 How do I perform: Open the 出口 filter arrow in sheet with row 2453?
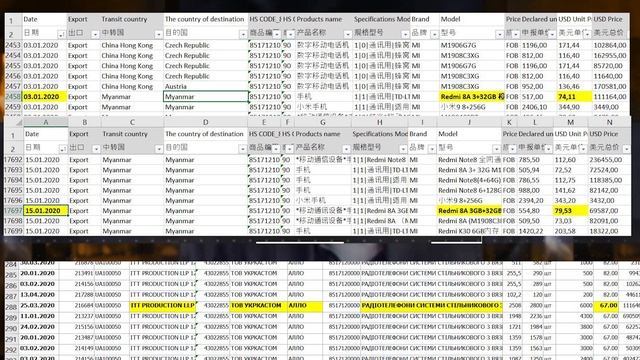[95, 34]
